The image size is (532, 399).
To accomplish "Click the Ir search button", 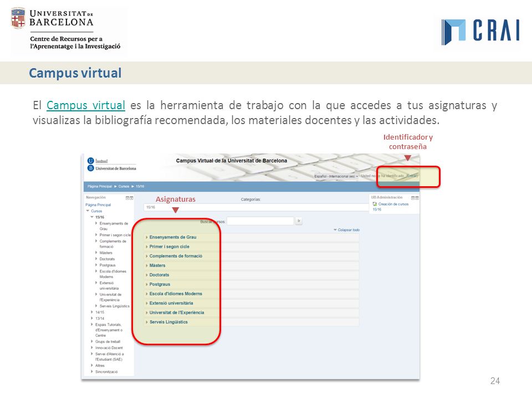I will coord(299,221).
